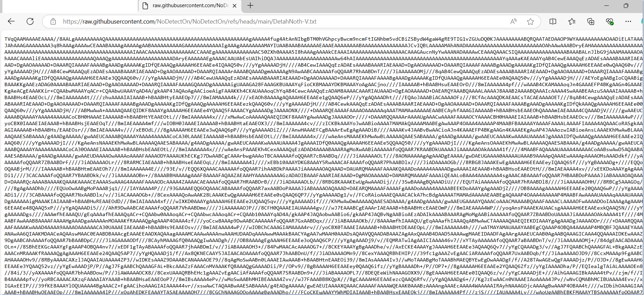Screen dimensions: 644x295
Task: Open the Favorites list
Action: pyautogui.click(x=572, y=22)
